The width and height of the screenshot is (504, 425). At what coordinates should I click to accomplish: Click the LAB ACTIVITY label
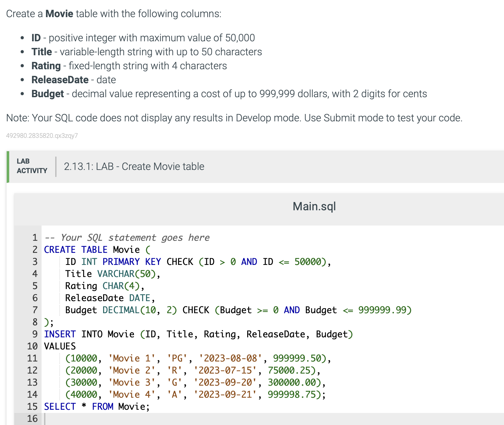coord(32,166)
